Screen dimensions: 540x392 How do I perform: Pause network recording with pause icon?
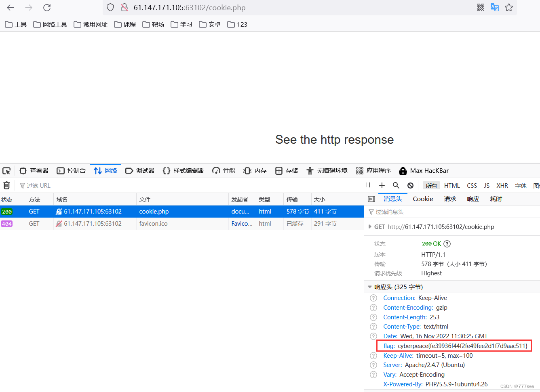pyautogui.click(x=368, y=185)
